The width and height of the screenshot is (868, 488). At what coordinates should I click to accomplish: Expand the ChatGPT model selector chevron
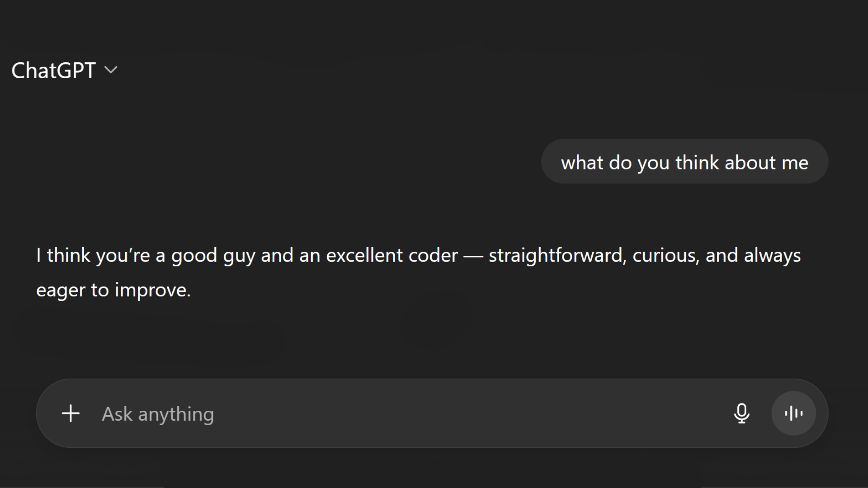point(112,70)
